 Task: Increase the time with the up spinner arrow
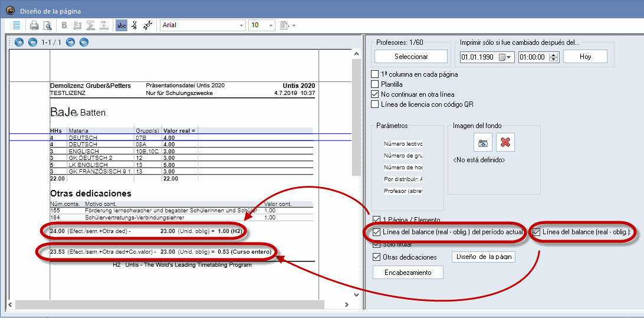tap(554, 55)
